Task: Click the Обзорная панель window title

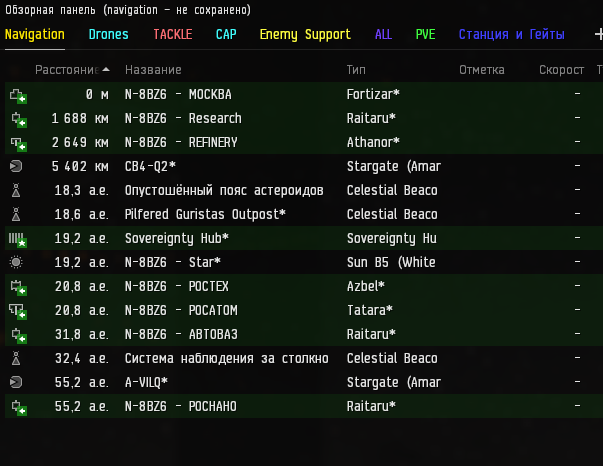Action: point(128,10)
